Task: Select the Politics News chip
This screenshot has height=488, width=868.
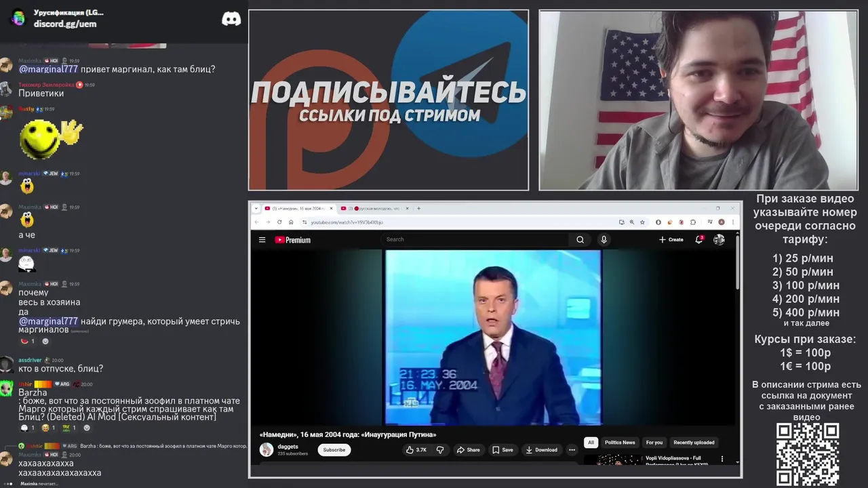Action: tap(620, 443)
